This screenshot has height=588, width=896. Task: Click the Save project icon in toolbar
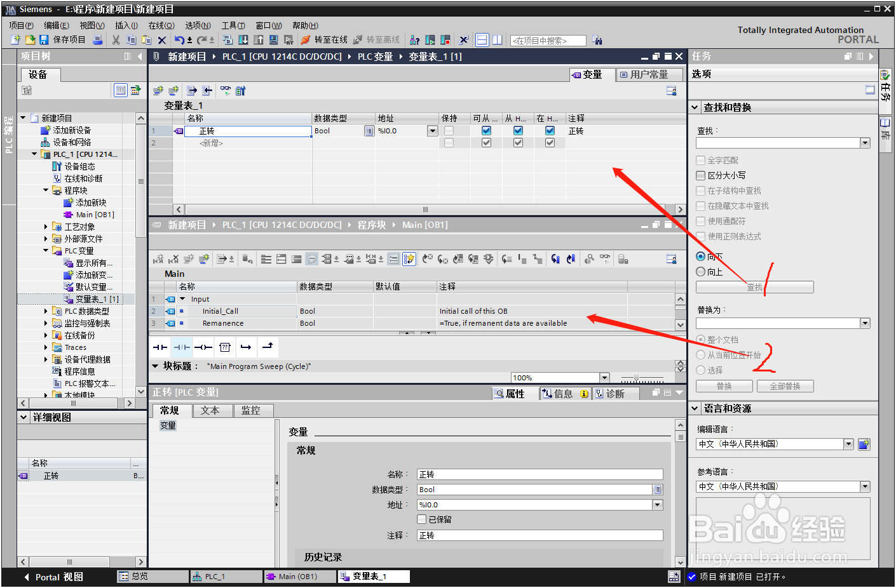click(44, 39)
